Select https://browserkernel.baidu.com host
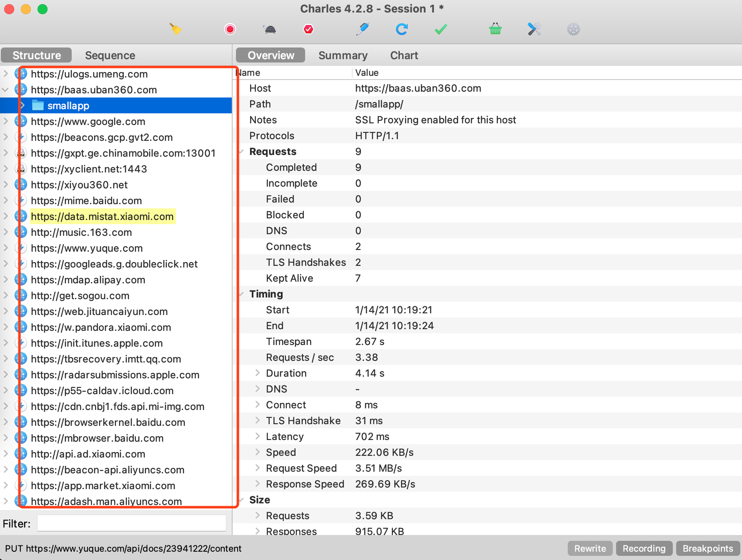This screenshot has height=560, width=742. [x=108, y=422]
